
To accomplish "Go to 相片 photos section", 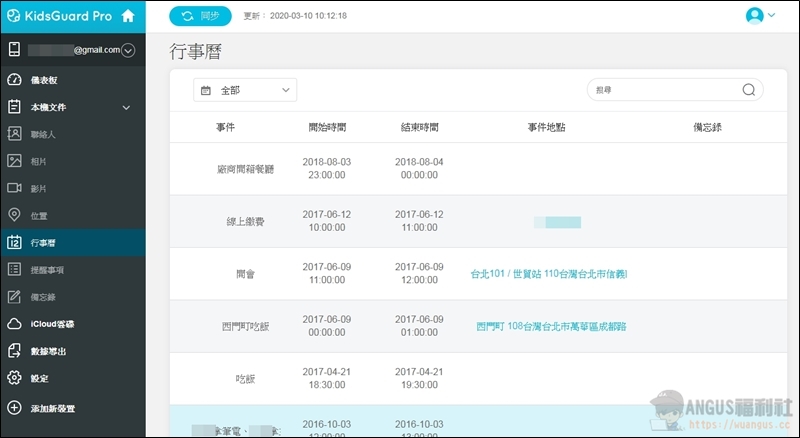I will click(38, 161).
